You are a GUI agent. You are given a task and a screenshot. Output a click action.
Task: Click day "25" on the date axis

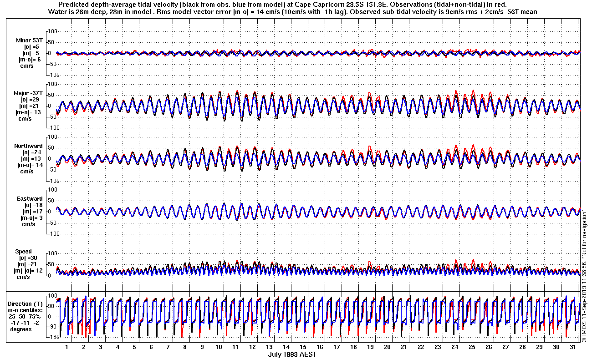[x=471, y=347]
